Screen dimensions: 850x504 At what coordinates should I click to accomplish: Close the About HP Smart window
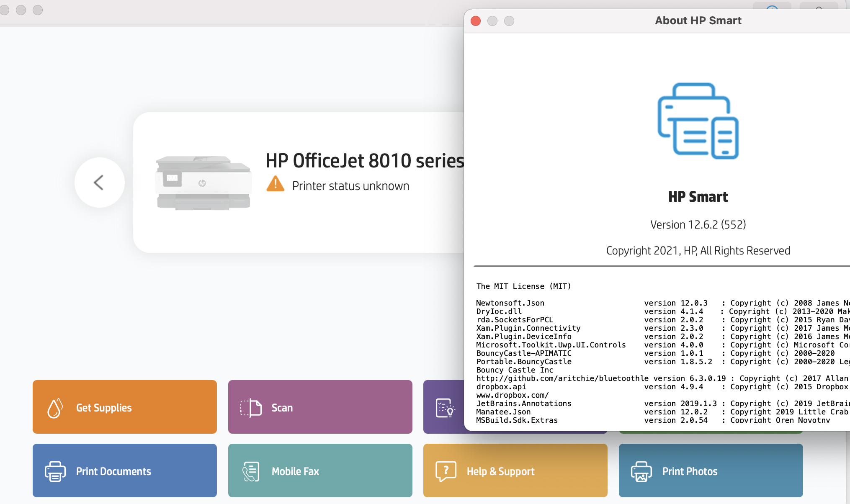[476, 21]
